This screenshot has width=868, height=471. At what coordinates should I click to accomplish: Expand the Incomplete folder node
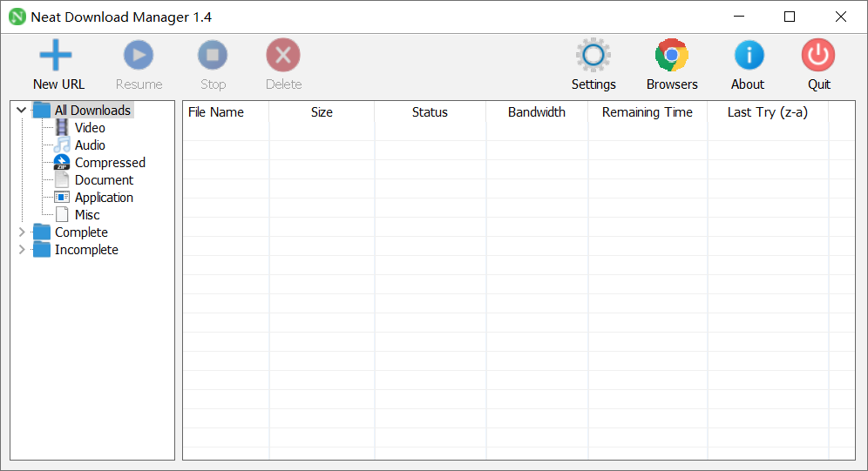point(22,250)
